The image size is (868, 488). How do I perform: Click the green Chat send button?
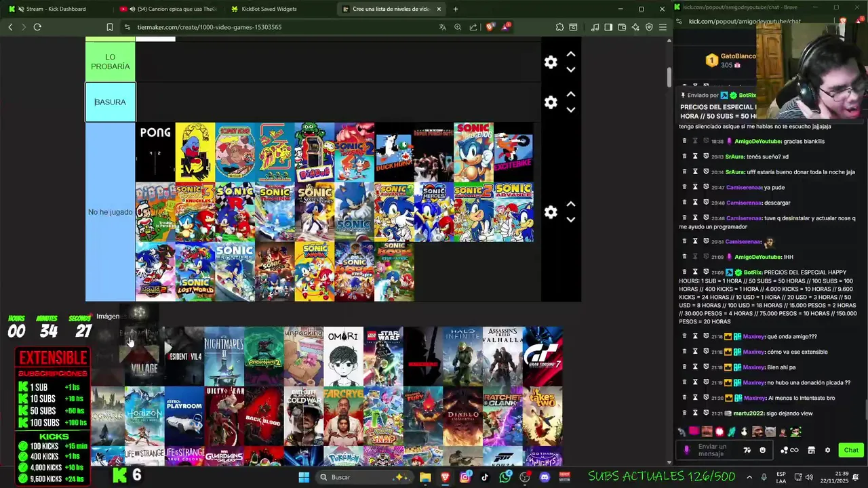[x=850, y=450]
